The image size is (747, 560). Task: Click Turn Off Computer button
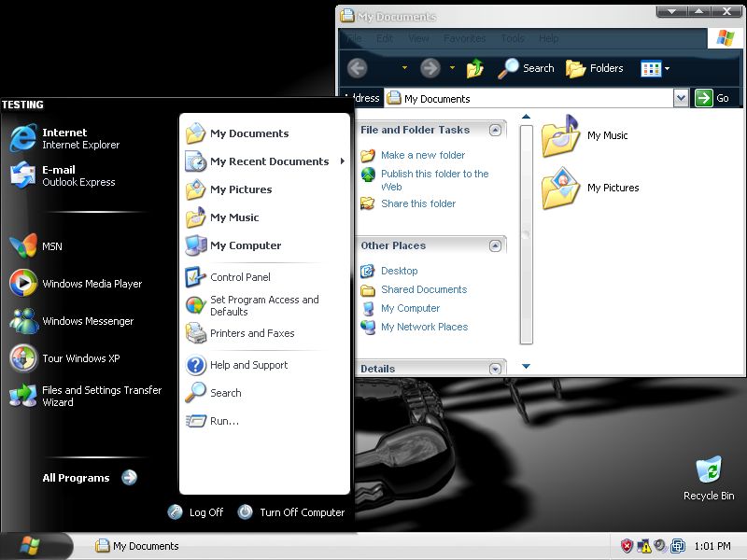(291, 512)
